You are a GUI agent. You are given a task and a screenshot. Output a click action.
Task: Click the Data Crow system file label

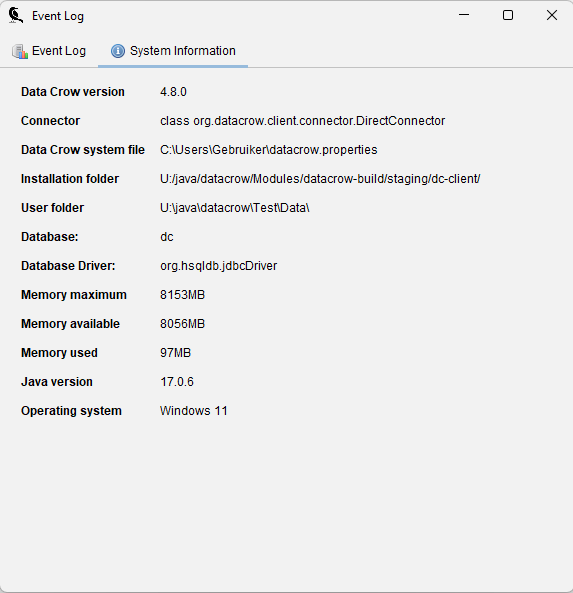pos(83,150)
